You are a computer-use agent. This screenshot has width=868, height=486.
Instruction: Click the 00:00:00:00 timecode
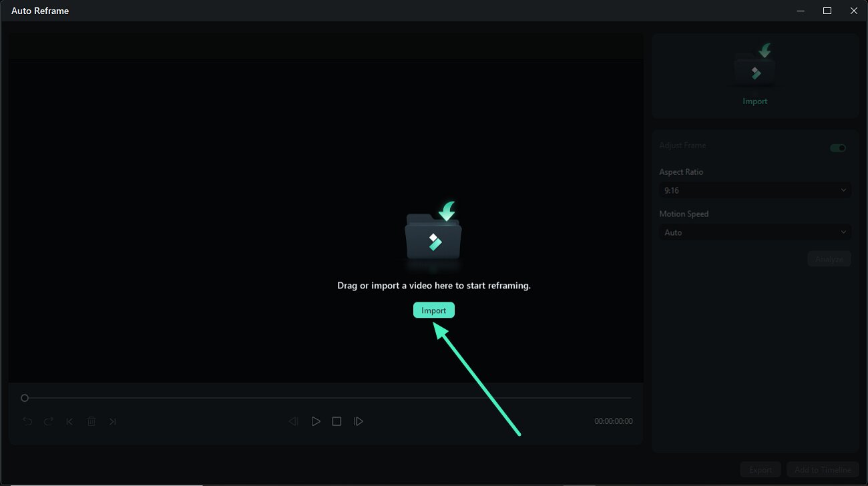pyautogui.click(x=614, y=421)
